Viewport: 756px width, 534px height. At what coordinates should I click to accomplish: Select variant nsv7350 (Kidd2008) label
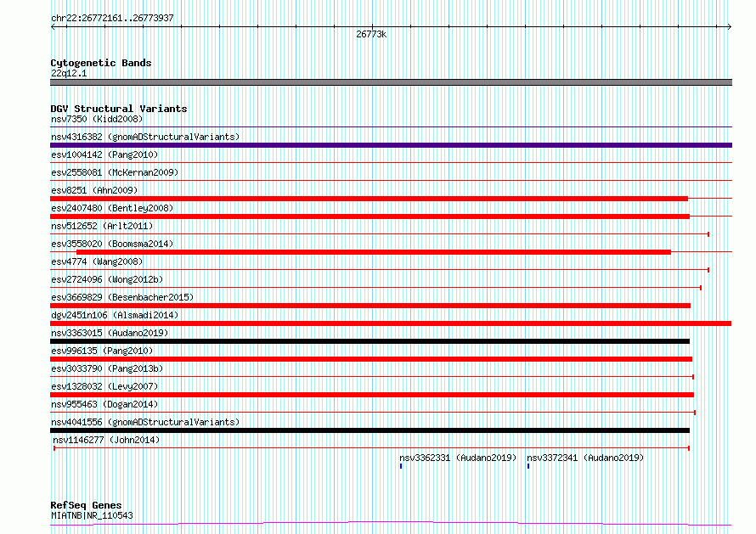click(x=97, y=119)
